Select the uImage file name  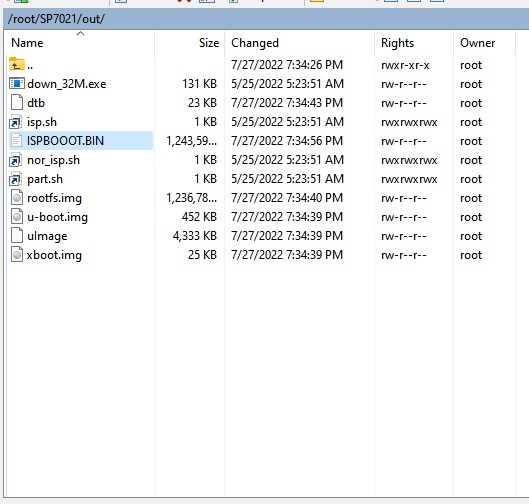47,236
